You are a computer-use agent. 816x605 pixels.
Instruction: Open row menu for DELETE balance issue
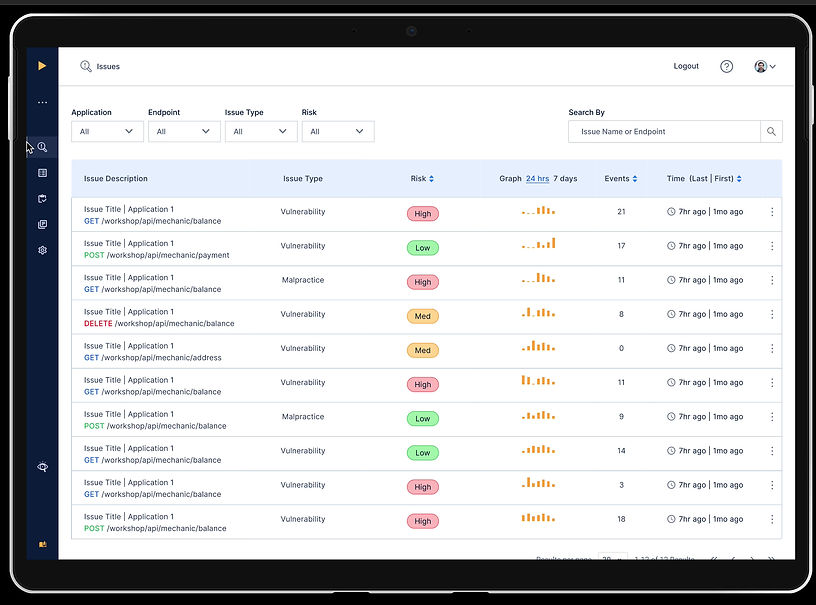point(772,314)
